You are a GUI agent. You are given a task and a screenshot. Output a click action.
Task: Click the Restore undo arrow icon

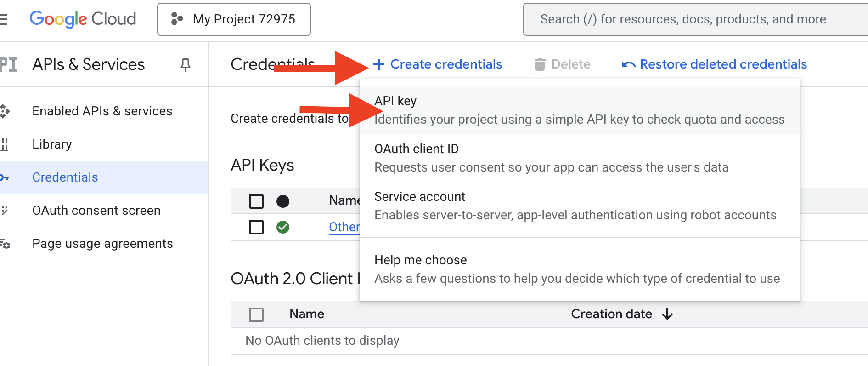pos(628,64)
